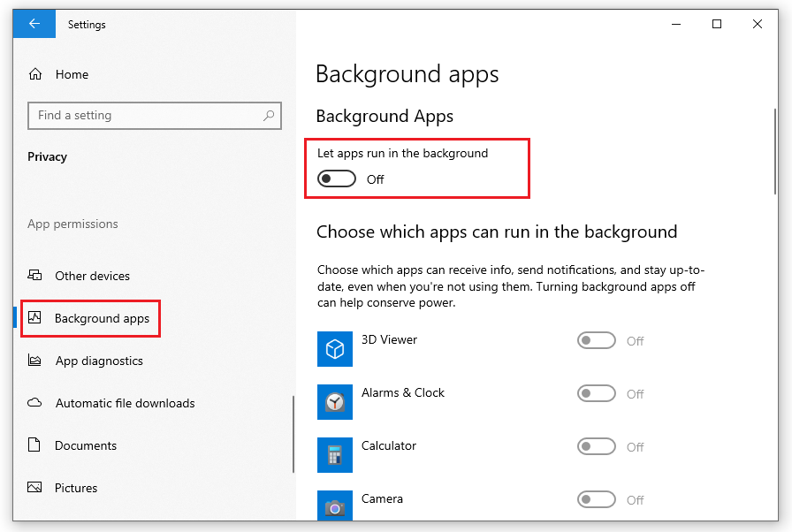
Task: Click the Privacy heading link
Action: click(x=47, y=156)
